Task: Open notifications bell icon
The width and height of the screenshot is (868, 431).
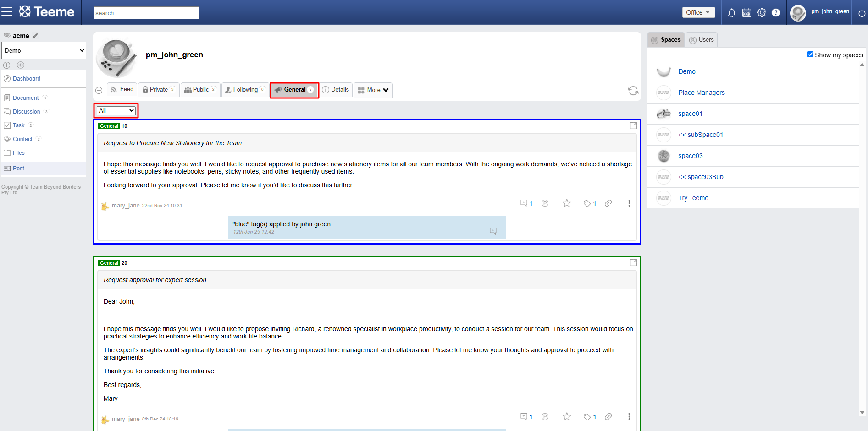Action: coord(732,13)
